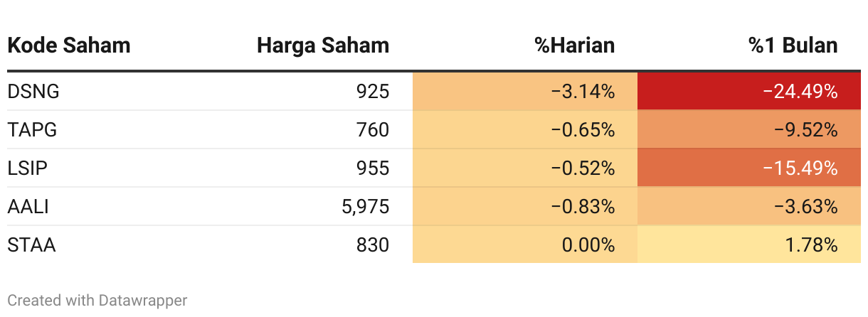Select the LSIP stock code cell

coord(28,168)
